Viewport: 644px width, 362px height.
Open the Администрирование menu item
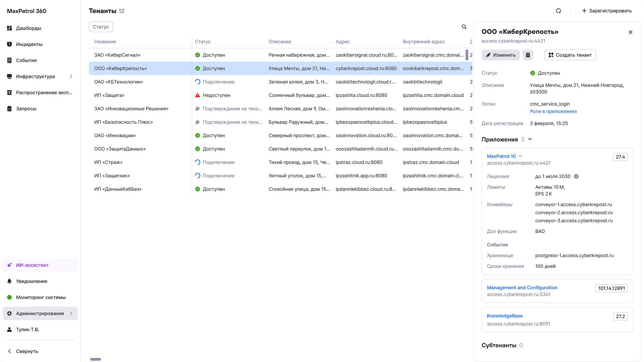tap(40, 313)
